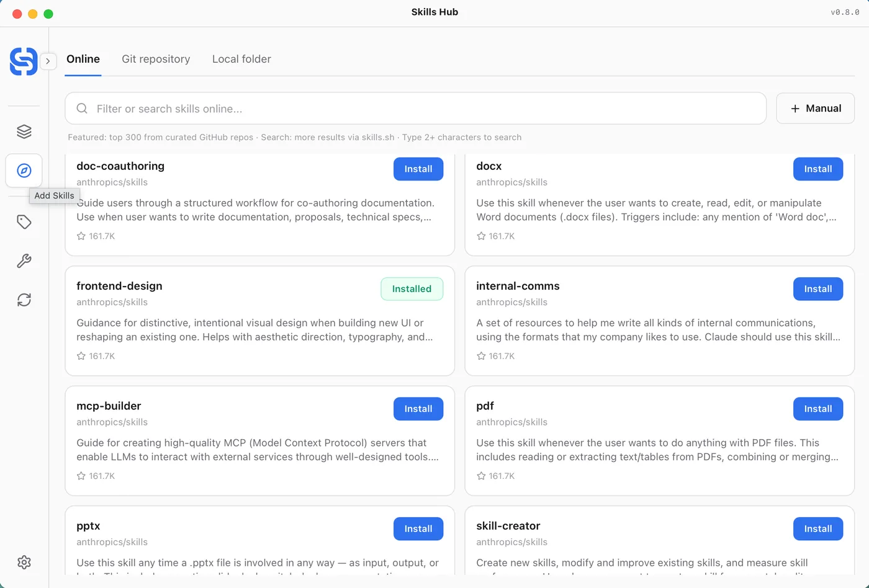Open the stacked layers sidebar icon

click(x=24, y=131)
